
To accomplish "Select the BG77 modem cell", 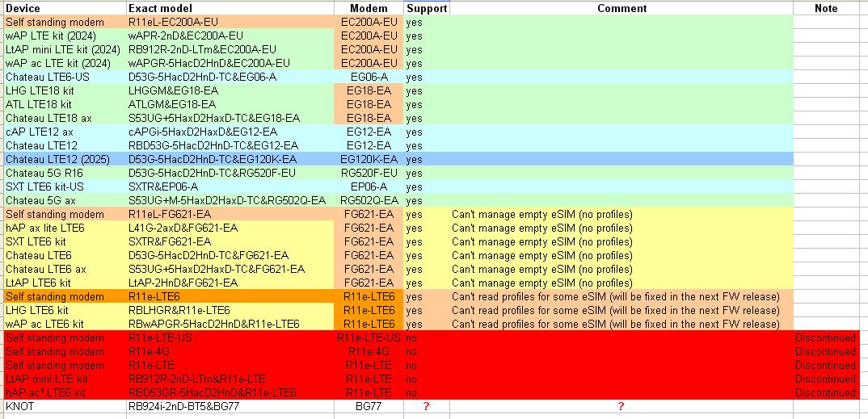I will [369, 407].
